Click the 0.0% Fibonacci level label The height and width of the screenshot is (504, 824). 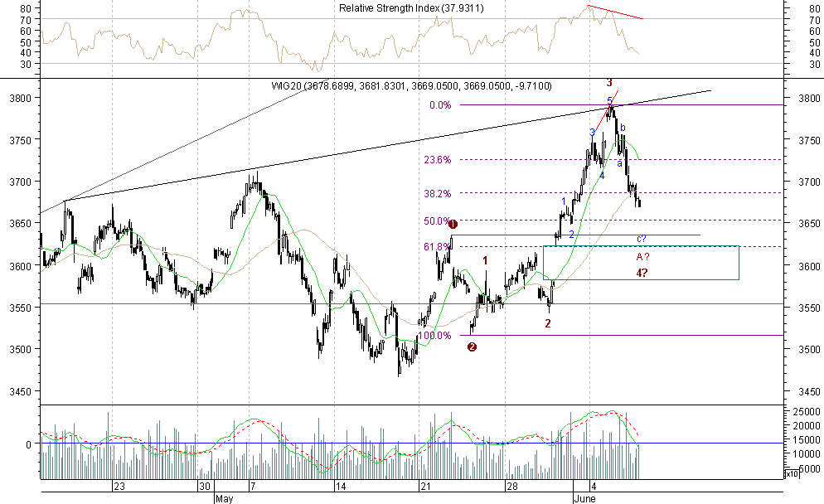[439, 105]
